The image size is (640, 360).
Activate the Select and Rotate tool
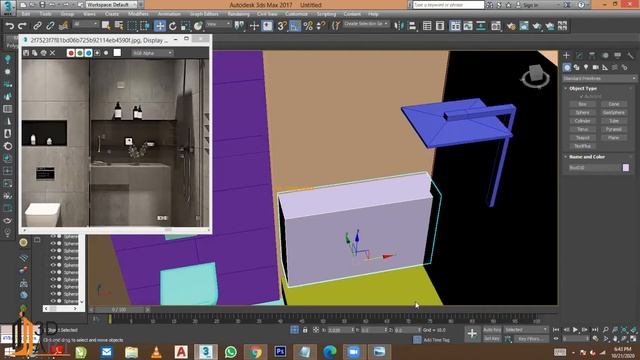[x=173, y=26]
